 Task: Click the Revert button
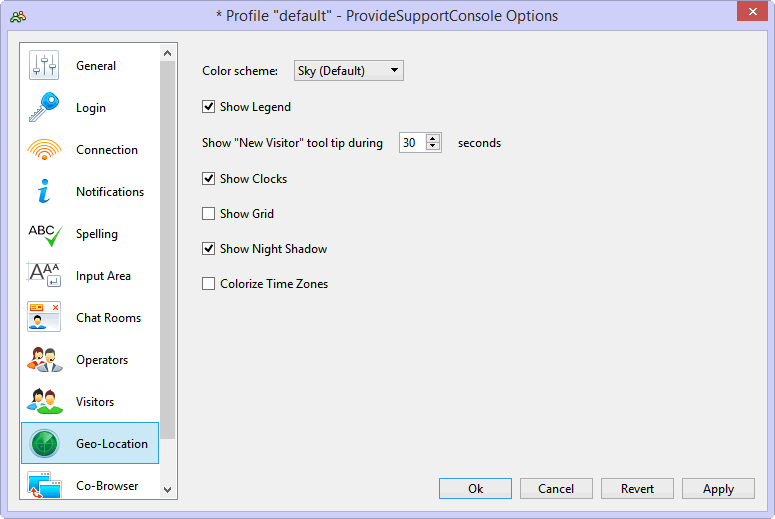[637, 488]
